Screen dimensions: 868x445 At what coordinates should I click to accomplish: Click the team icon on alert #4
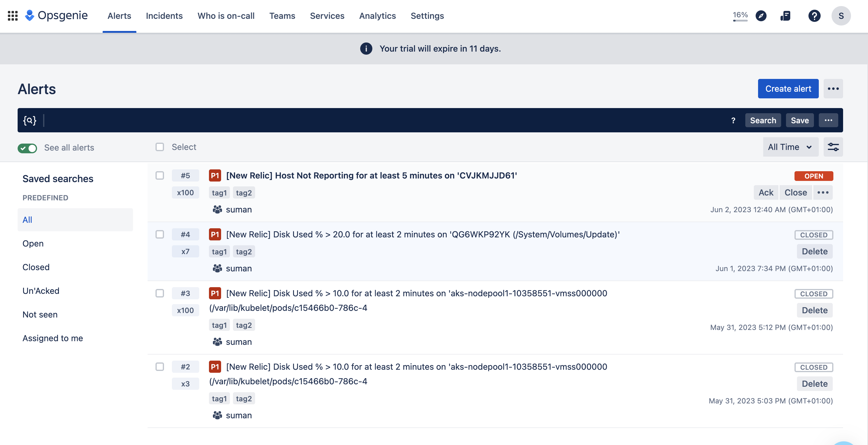coord(217,268)
